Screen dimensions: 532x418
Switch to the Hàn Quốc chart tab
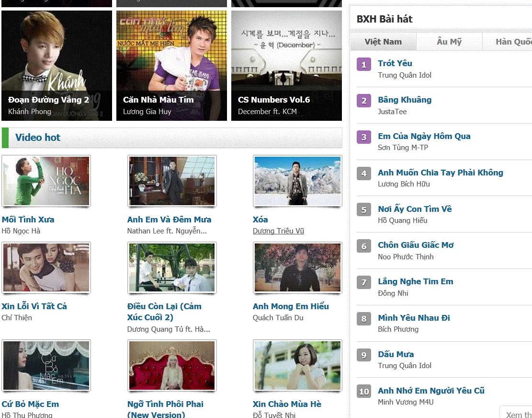point(513,42)
